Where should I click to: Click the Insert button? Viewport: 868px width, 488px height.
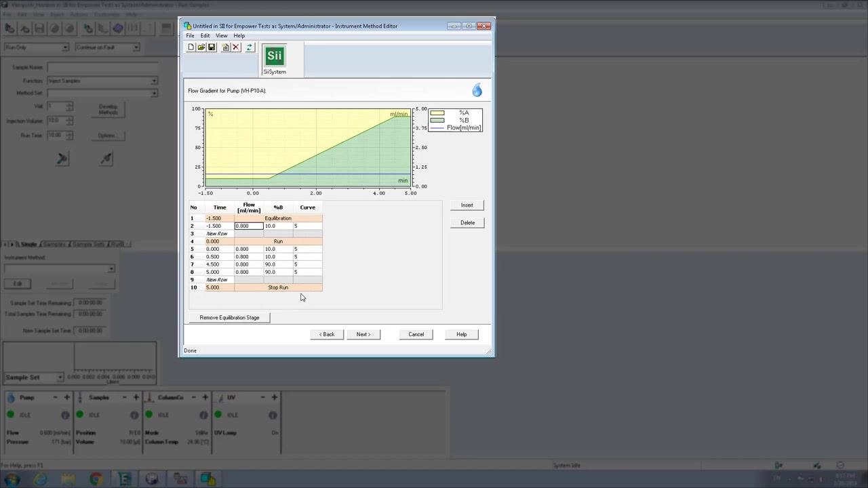click(x=467, y=205)
